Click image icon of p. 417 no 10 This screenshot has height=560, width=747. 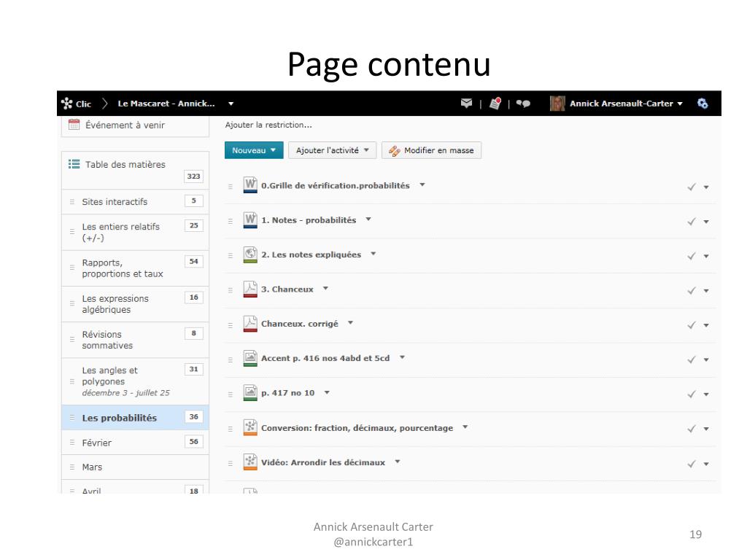point(250,393)
